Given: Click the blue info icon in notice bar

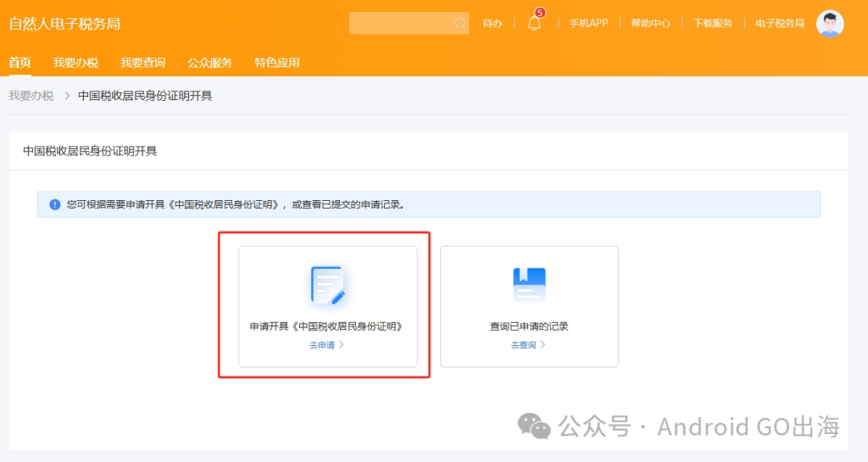Looking at the screenshot, I should pos(54,204).
